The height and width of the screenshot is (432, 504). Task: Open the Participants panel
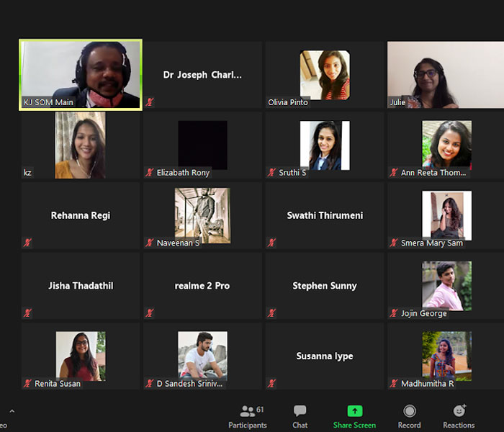click(x=248, y=417)
